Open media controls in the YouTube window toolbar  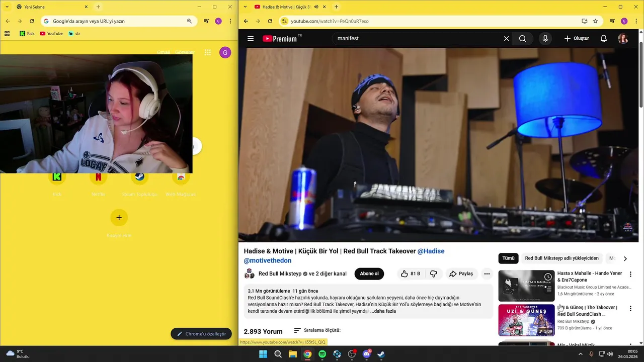point(612,21)
